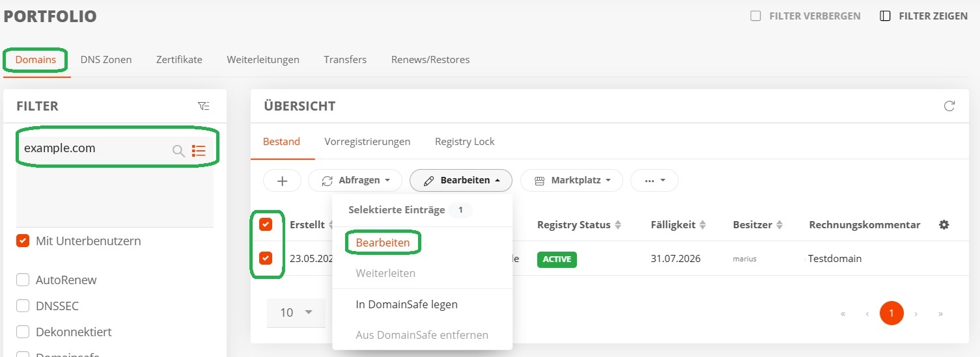Image resolution: width=980 pixels, height=357 pixels.
Task: Click page number 1 button
Action: (891, 313)
